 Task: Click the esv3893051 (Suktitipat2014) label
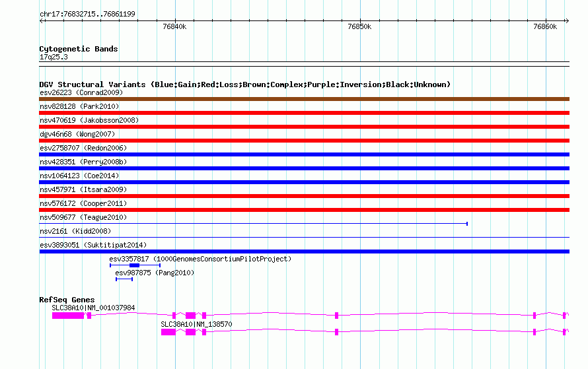point(93,245)
